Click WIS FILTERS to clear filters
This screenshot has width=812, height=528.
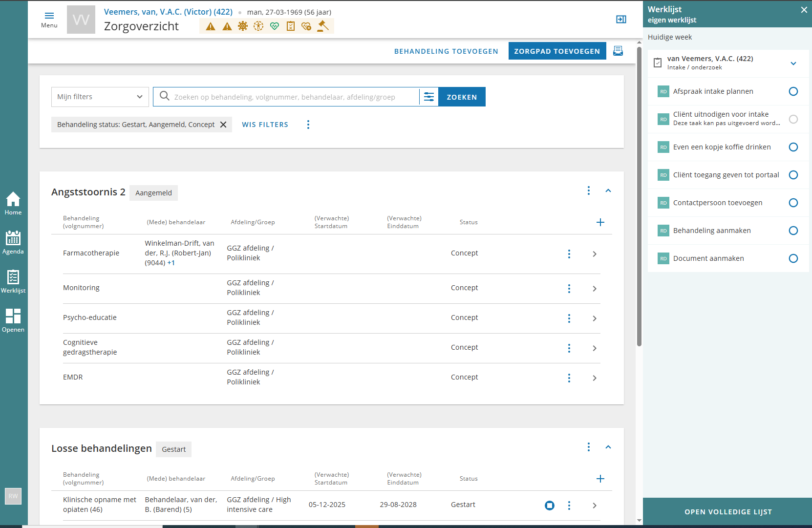click(265, 125)
